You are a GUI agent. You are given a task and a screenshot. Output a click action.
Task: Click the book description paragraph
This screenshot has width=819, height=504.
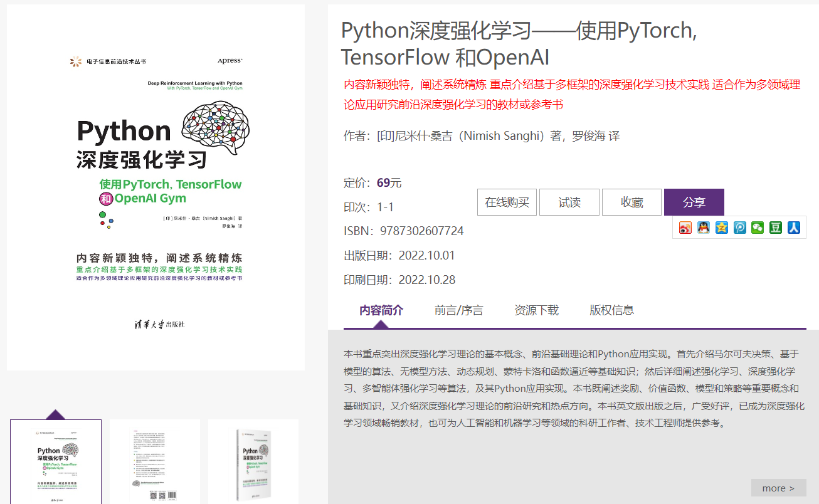pyautogui.click(x=574, y=388)
